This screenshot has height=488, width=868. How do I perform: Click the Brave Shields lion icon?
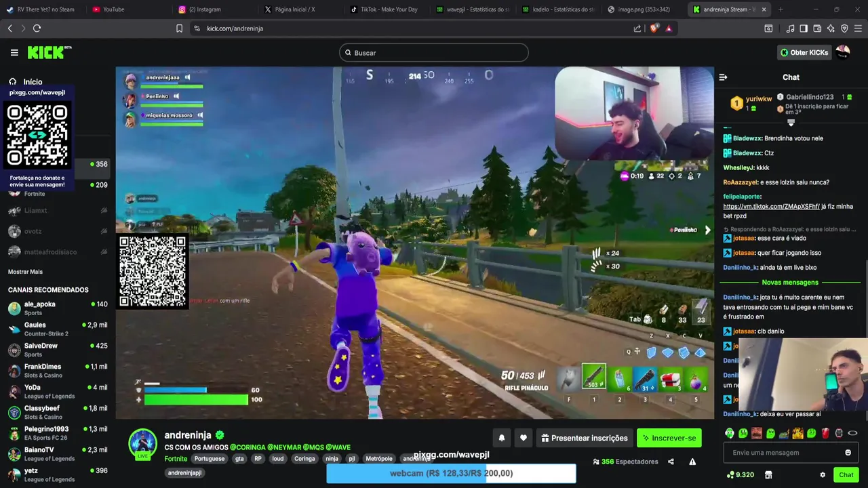[654, 28]
